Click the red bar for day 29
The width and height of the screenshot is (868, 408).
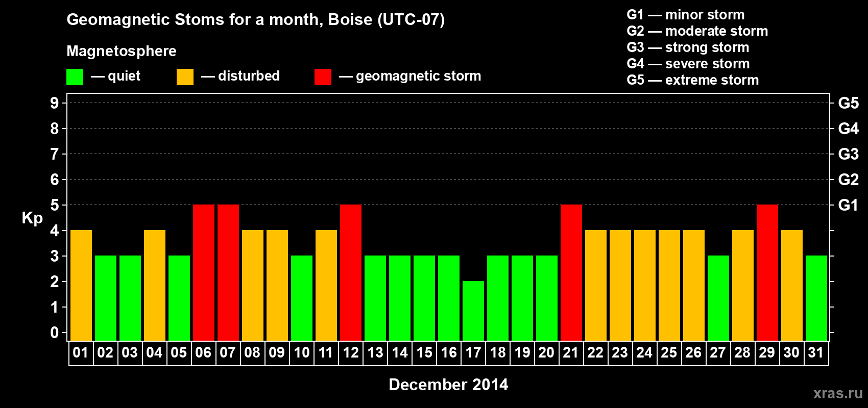767,272
